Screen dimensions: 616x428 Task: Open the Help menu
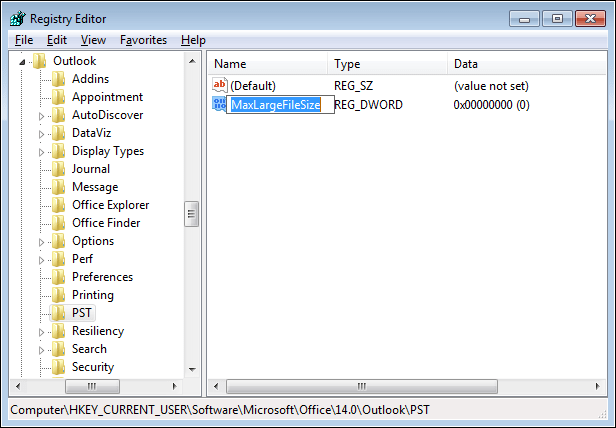tap(193, 40)
